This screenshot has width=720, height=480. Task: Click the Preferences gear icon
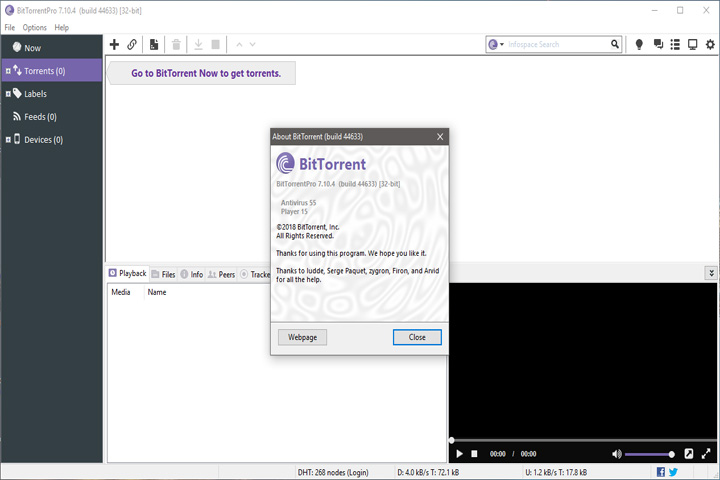pos(710,44)
